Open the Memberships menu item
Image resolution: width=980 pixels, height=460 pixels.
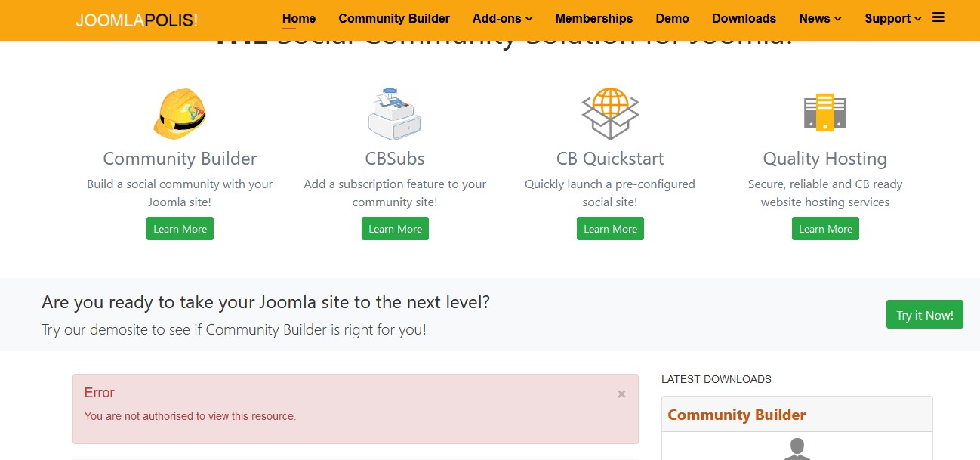click(594, 18)
